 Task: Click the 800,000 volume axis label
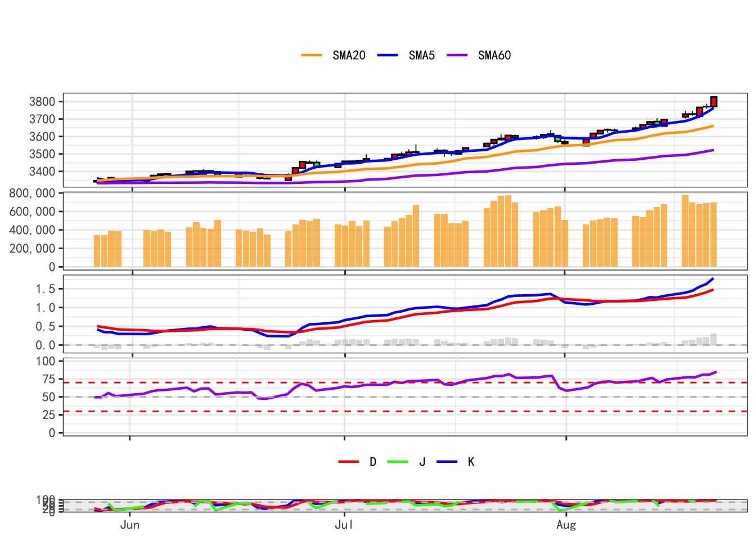(x=32, y=193)
